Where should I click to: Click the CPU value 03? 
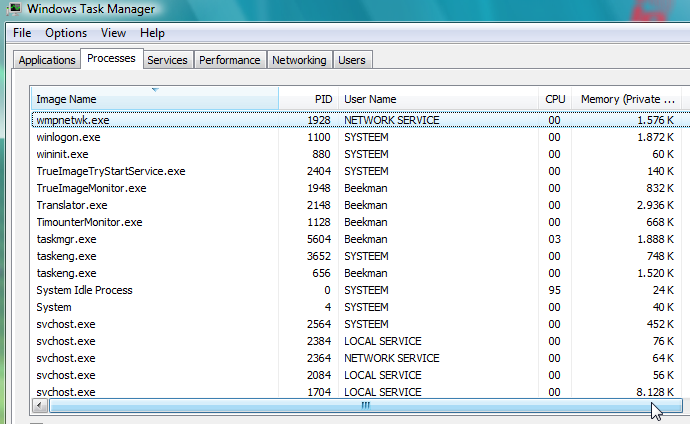(x=554, y=239)
